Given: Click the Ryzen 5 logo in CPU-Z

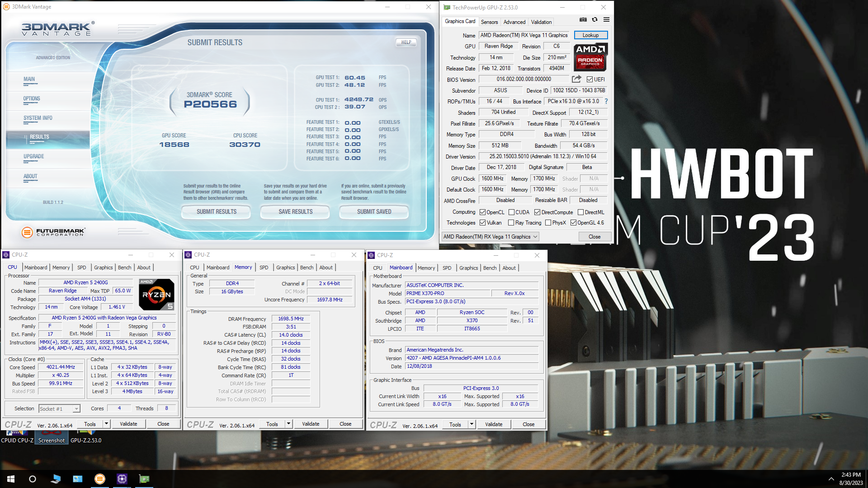Looking at the screenshot, I should pyautogui.click(x=156, y=295).
